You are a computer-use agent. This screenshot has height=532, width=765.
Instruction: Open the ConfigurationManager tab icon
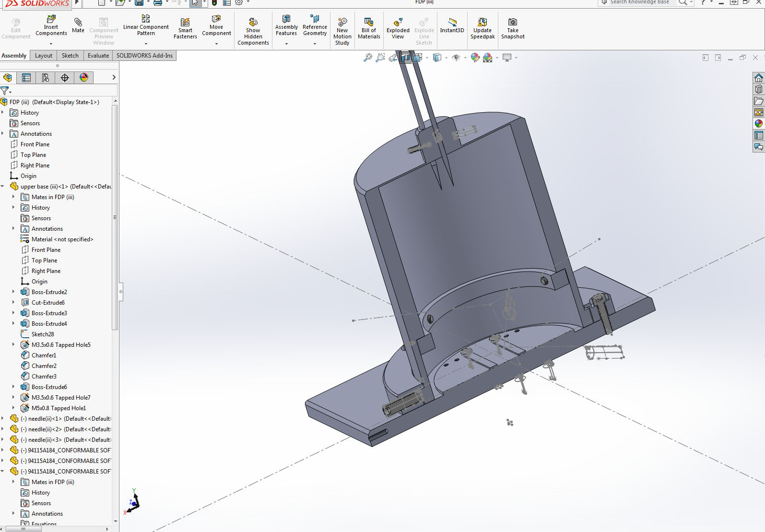[x=46, y=78]
